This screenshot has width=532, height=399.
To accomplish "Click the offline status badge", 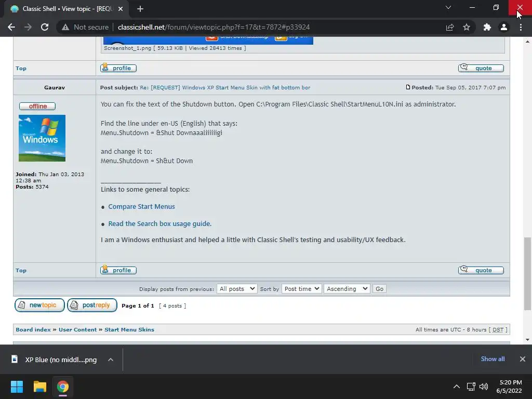I will 37,106.
